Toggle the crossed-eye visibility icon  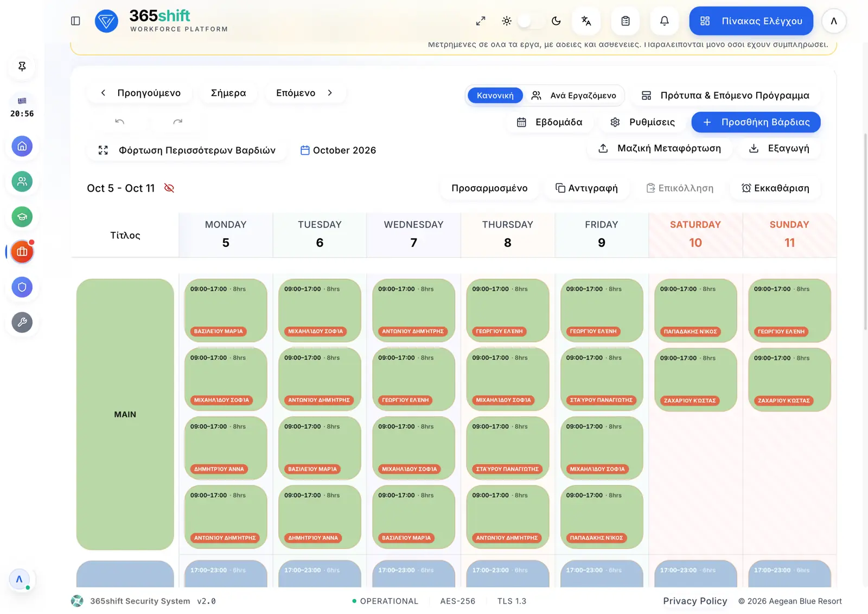[x=169, y=188]
